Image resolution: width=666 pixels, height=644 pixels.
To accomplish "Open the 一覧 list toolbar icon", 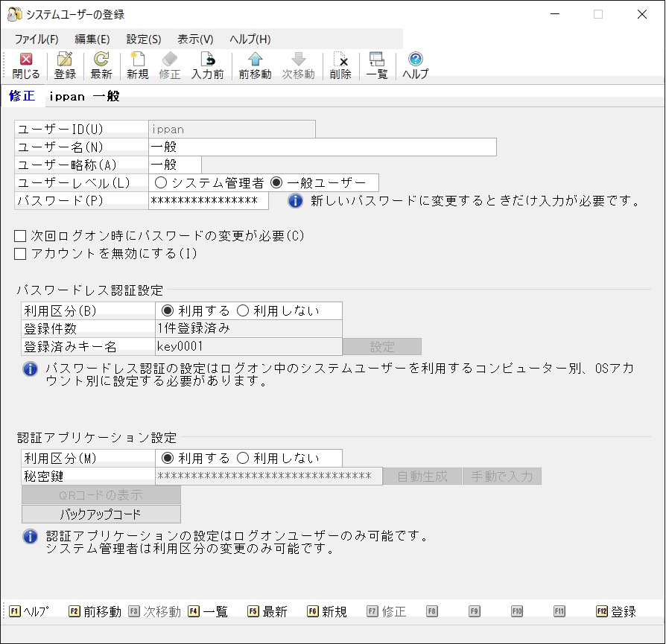I will (377, 66).
